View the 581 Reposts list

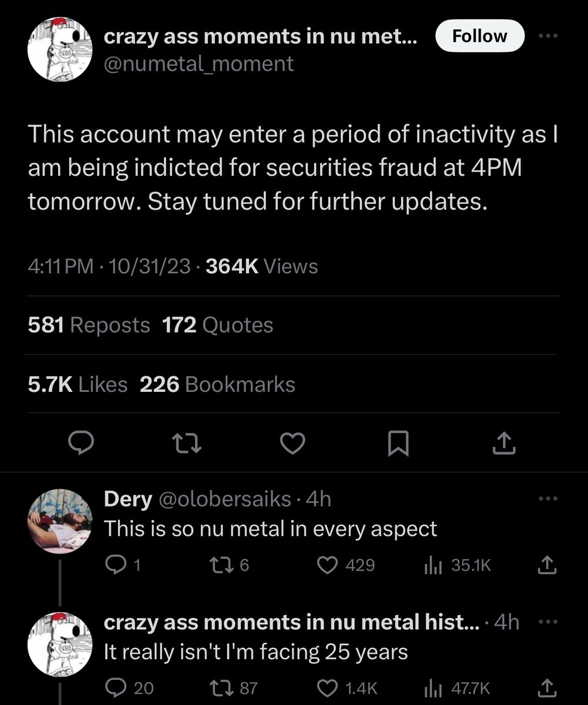tap(89, 325)
